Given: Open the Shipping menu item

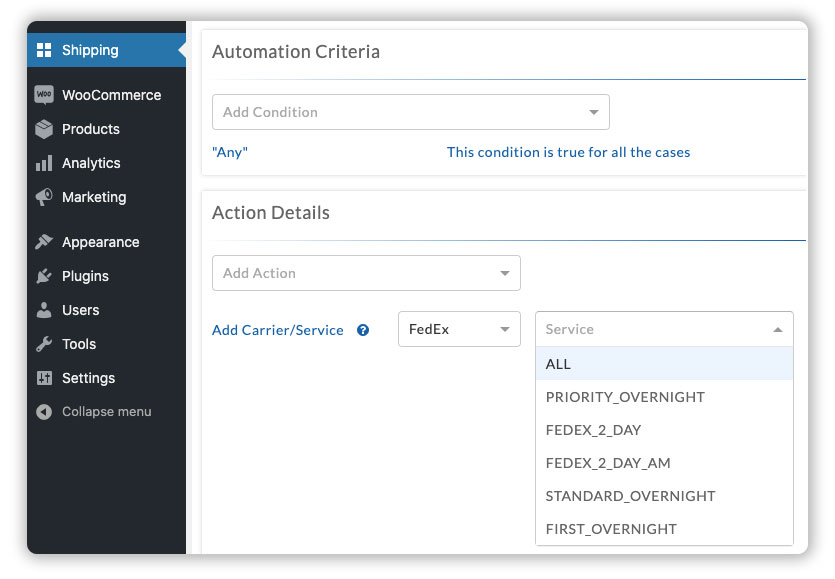Looking at the screenshot, I should [x=107, y=50].
